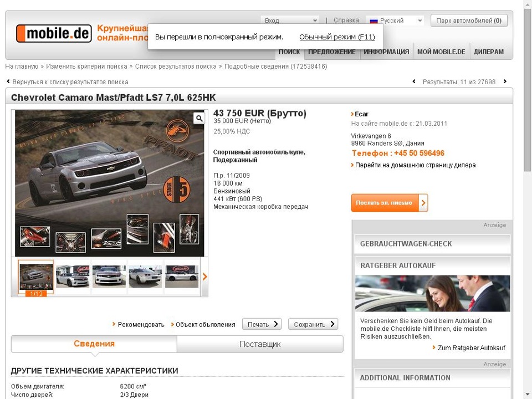Open the ИНФОРМАЦИЯ navigation tab
This screenshot has height=399, width=532.
[386, 52]
